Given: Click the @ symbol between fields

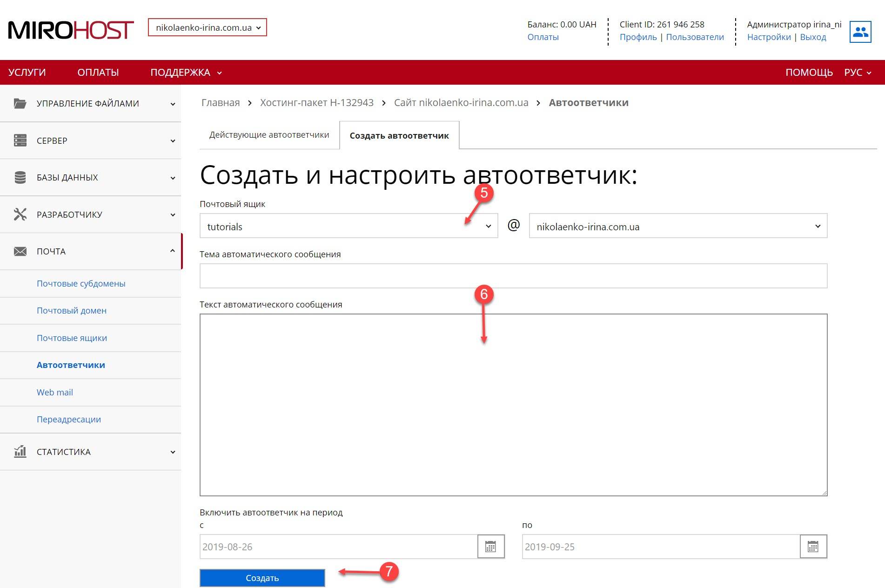Looking at the screenshot, I should (x=514, y=225).
